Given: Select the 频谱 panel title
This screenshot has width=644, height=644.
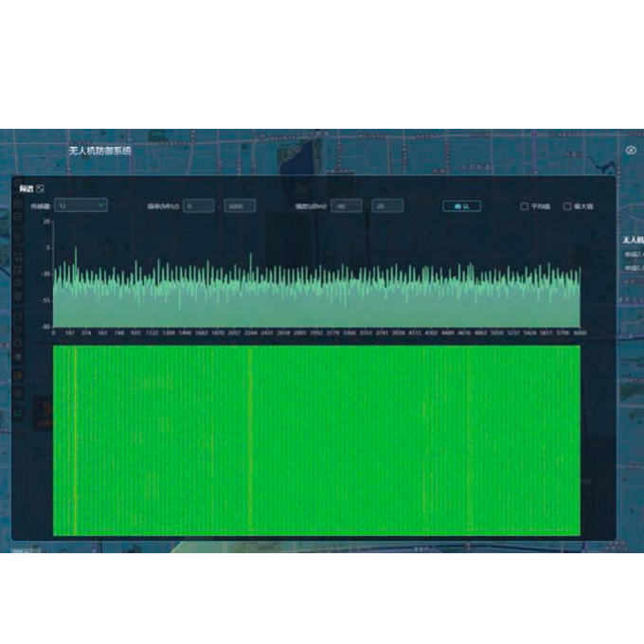Looking at the screenshot, I should click(x=25, y=188).
